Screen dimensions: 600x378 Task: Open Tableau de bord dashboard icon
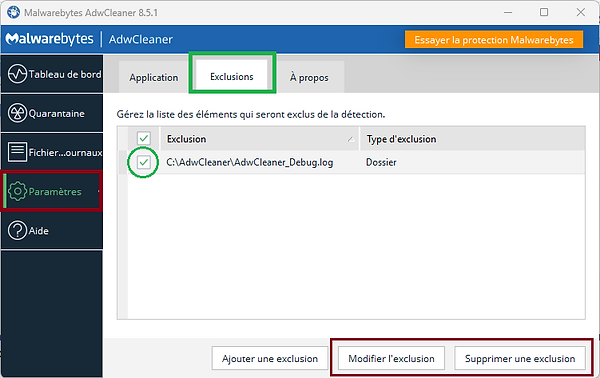[x=17, y=74]
